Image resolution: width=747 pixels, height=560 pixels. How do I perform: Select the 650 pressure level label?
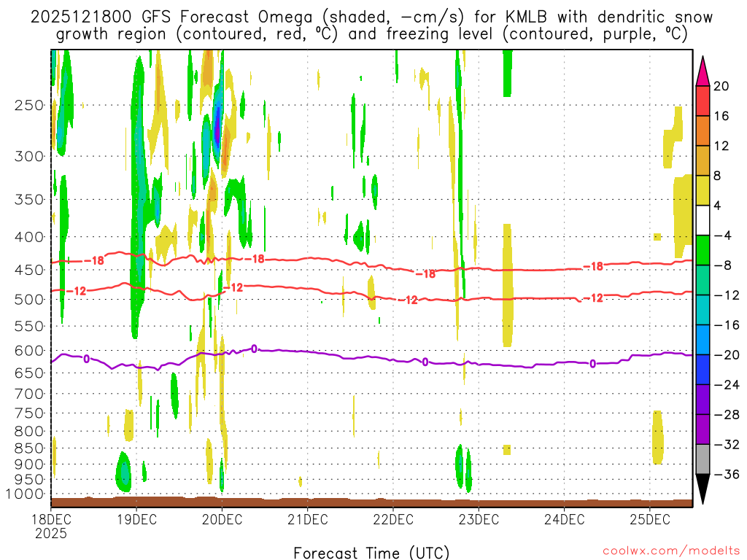(x=29, y=373)
